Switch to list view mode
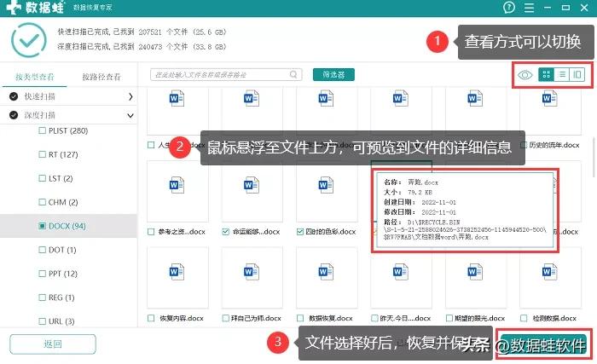 561,75
